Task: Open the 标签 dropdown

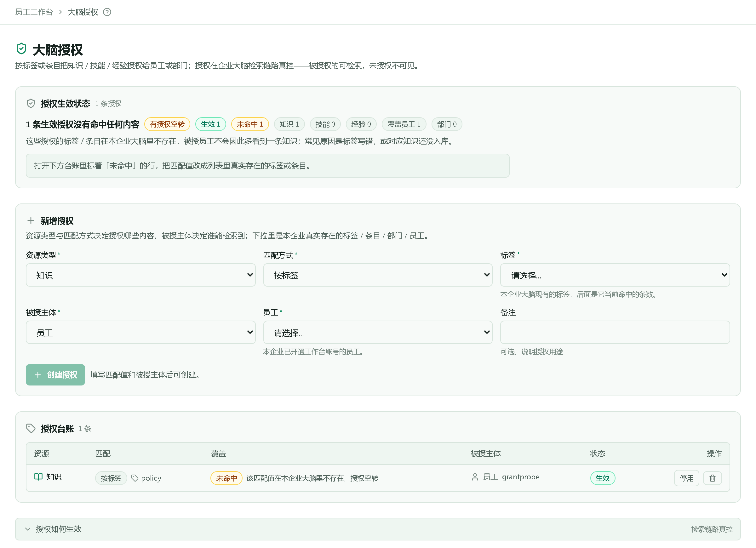Action: [x=615, y=275]
